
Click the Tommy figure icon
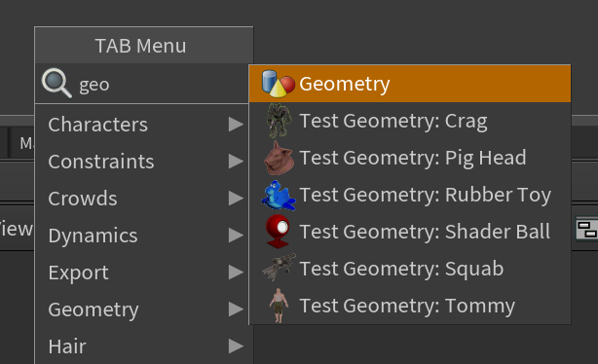[279, 306]
